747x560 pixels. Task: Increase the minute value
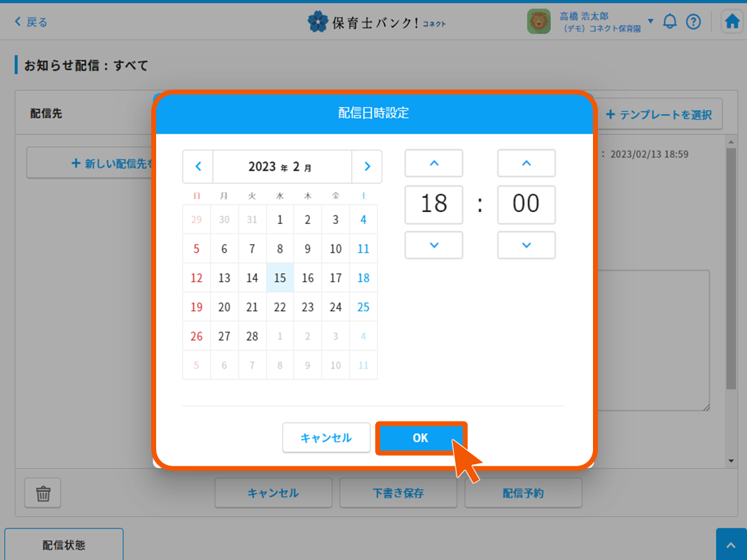click(x=526, y=163)
